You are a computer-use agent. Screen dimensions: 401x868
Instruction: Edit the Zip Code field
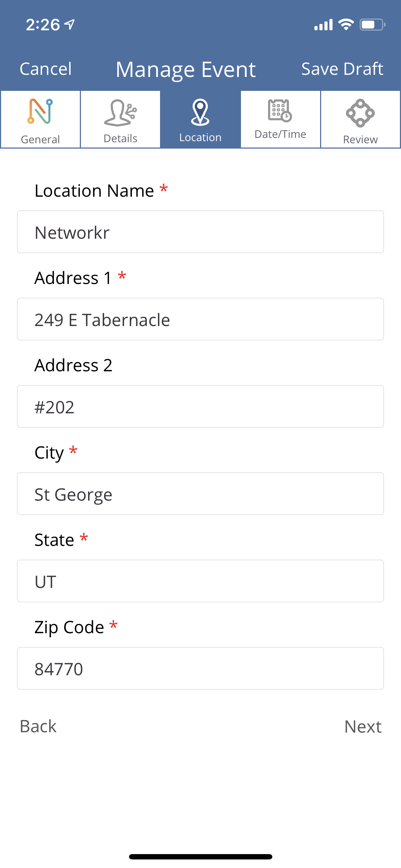point(200,668)
